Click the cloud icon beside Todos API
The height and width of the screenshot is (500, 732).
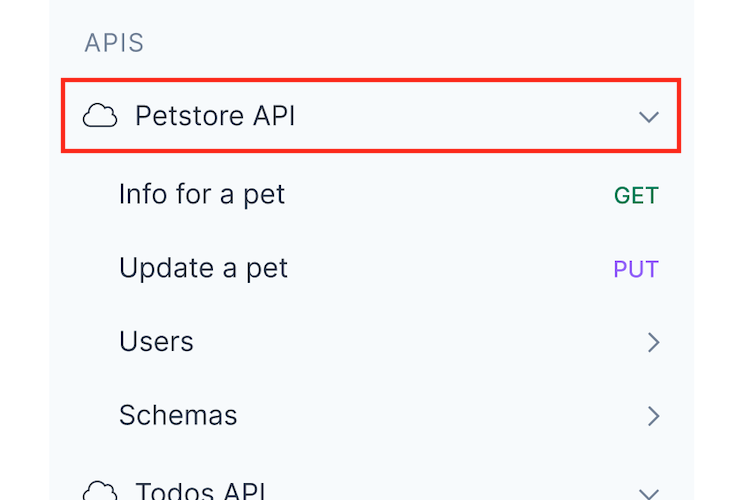pos(99,491)
